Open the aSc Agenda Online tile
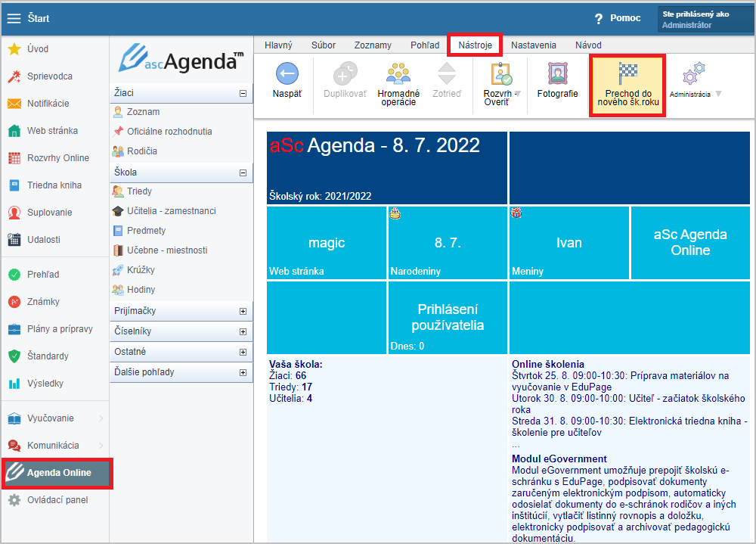 coord(690,243)
